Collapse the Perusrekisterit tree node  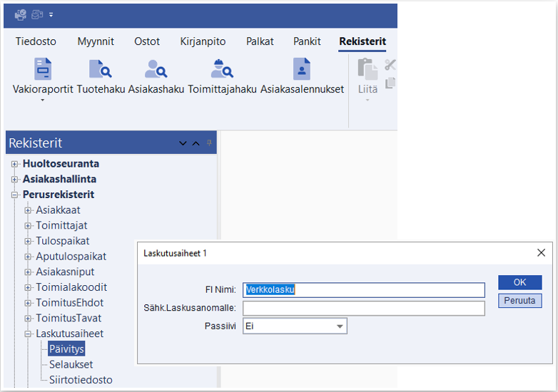click(14, 195)
